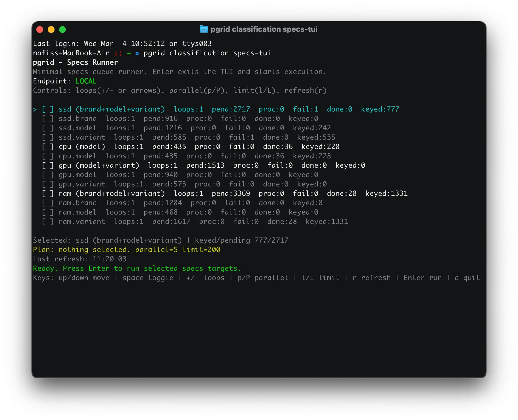Click the red close window button
The width and height of the screenshot is (518, 420).
[40, 30]
